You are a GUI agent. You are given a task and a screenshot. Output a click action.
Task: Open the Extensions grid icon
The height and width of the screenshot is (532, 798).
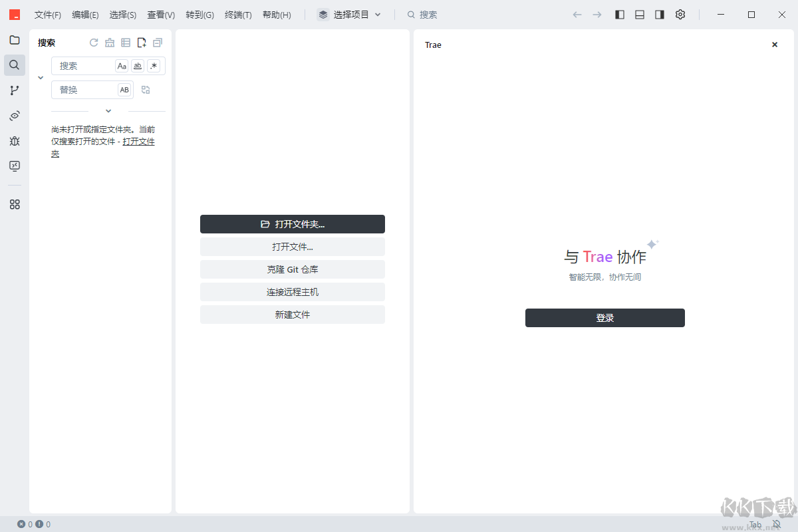(x=14, y=204)
